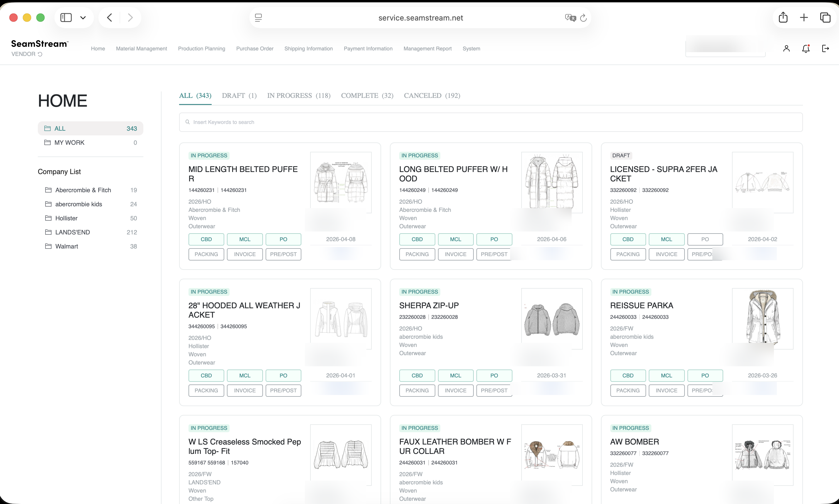Open the sidebar options dropdown chevron
The height and width of the screenshot is (504, 839).
click(x=83, y=18)
